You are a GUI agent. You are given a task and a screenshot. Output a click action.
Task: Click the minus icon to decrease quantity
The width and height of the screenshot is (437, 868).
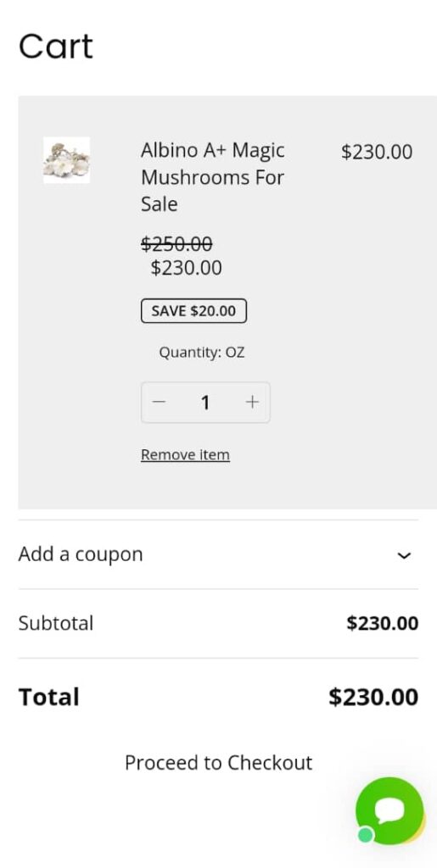[159, 403]
